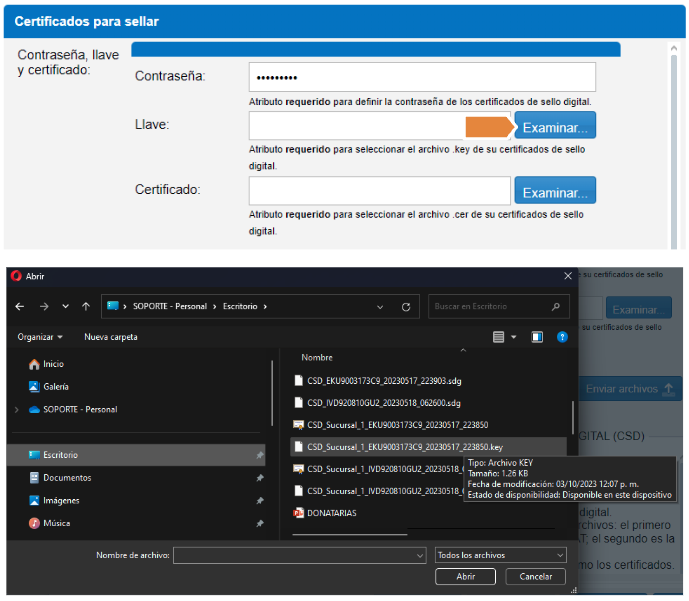Select the CSD_Sucursal_1_EKU9003173C9 .key file
The width and height of the screenshot is (689, 601).
click(x=404, y=447)
